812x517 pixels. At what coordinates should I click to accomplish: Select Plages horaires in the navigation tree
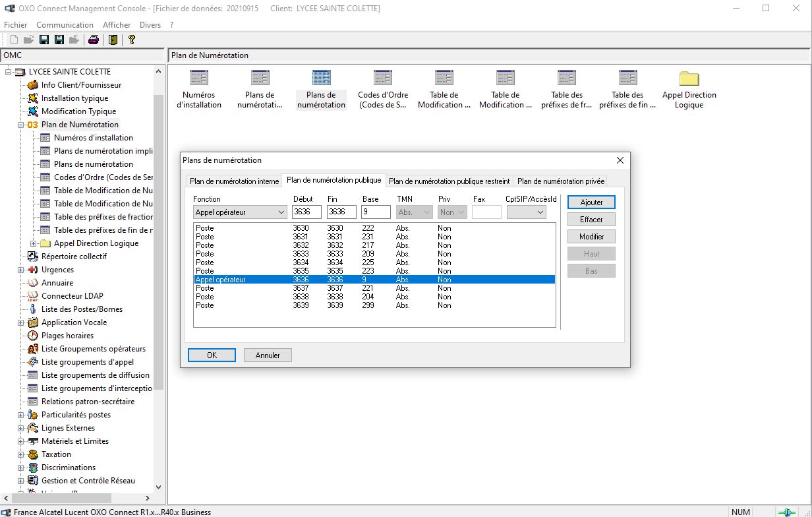pos(67,336)
